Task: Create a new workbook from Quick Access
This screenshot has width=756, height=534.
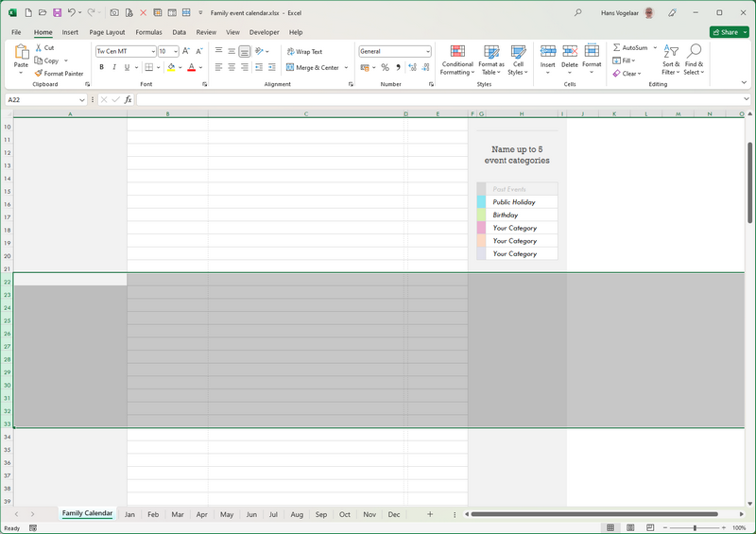Action: 28,13
